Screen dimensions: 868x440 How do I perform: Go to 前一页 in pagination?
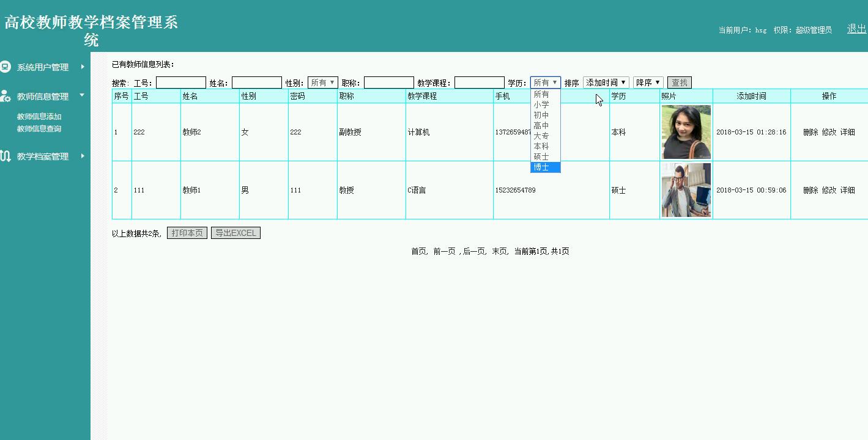click(x=445, y=251)
